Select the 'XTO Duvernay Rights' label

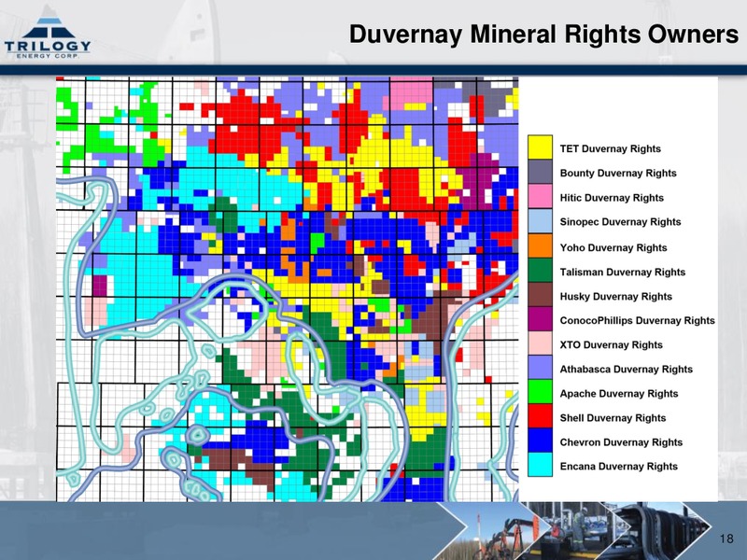(612, 344)
